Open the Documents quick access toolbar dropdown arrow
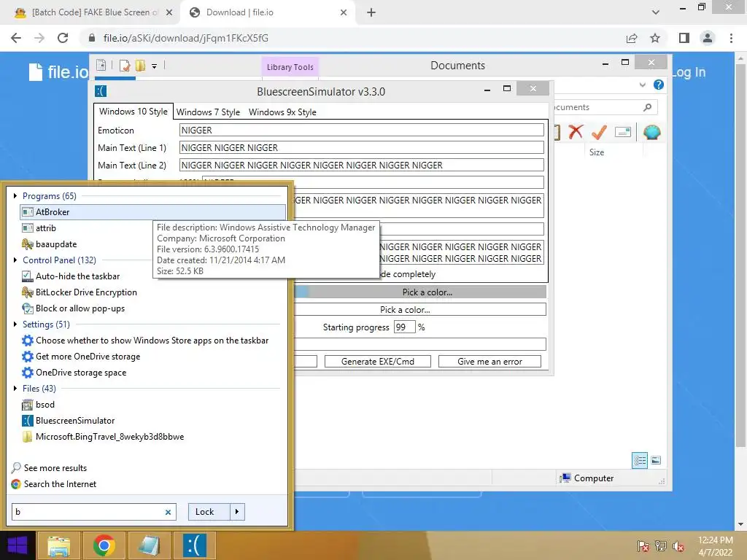Viewport: 747px width, 560px height. [x=155, y=66]
